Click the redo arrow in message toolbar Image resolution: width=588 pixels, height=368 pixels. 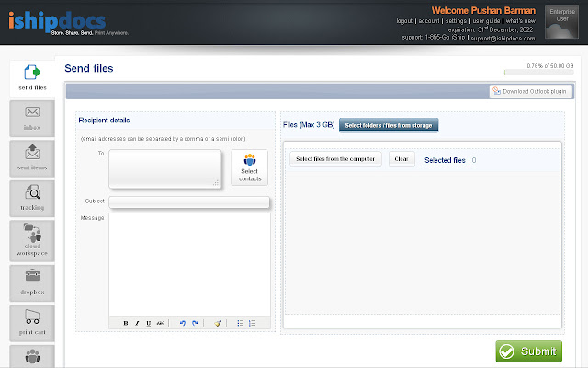pos(195,323)
